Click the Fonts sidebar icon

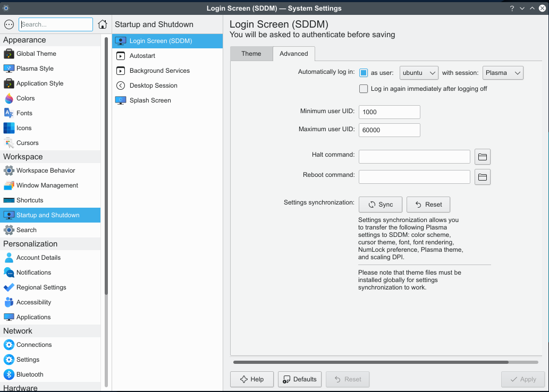point(9,113)
